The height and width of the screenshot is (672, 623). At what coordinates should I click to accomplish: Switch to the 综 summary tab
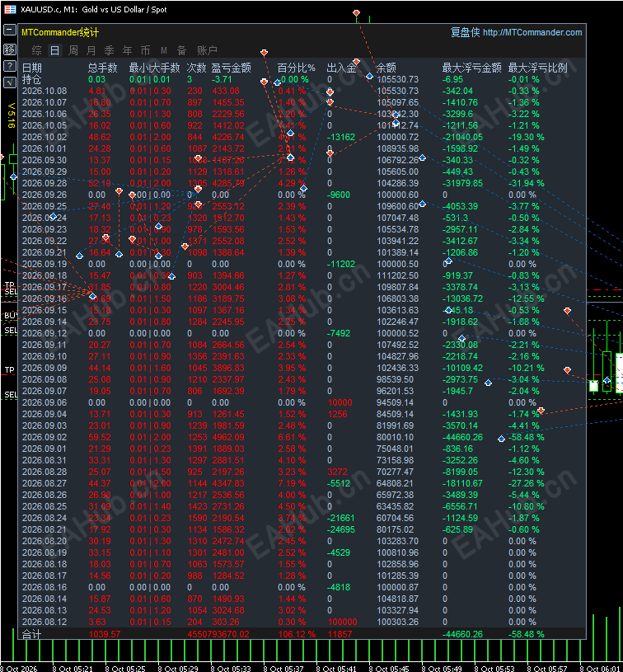(x=36, y=50)
